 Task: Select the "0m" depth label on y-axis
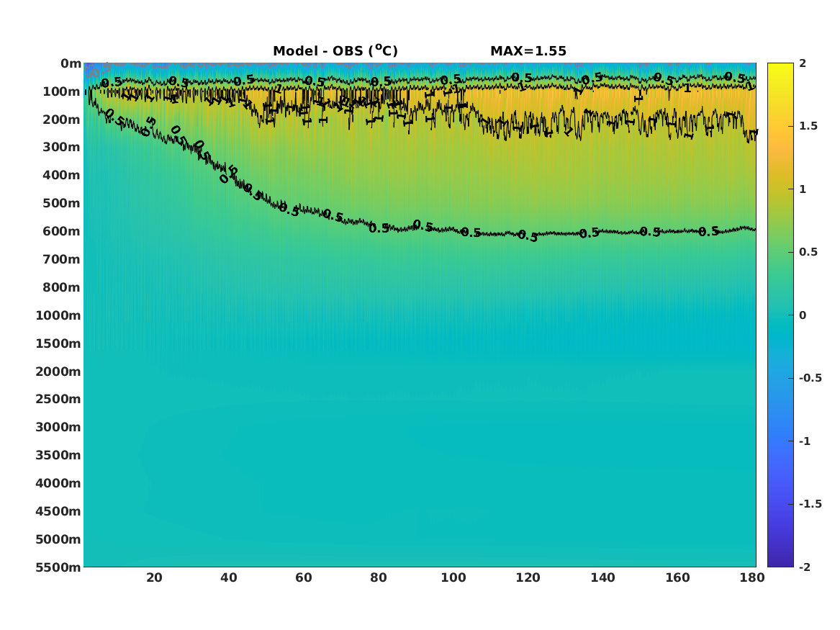pyautogui.click(x=71, y=64)
